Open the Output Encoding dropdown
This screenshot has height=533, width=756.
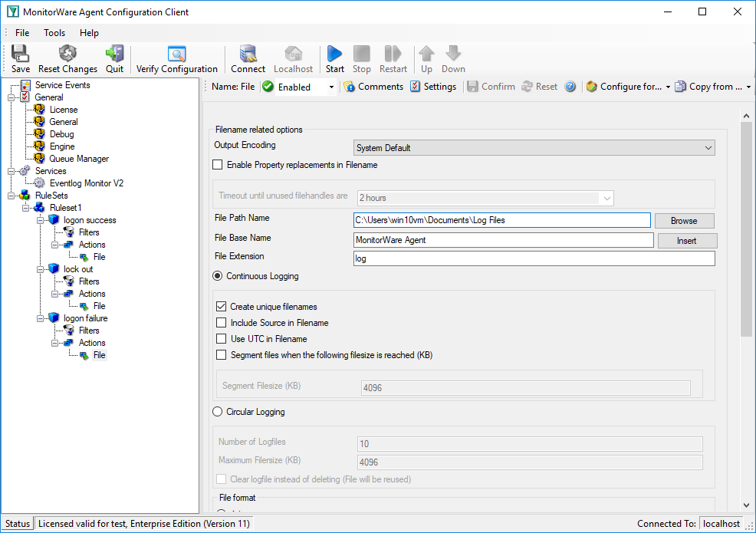[534, 148]
